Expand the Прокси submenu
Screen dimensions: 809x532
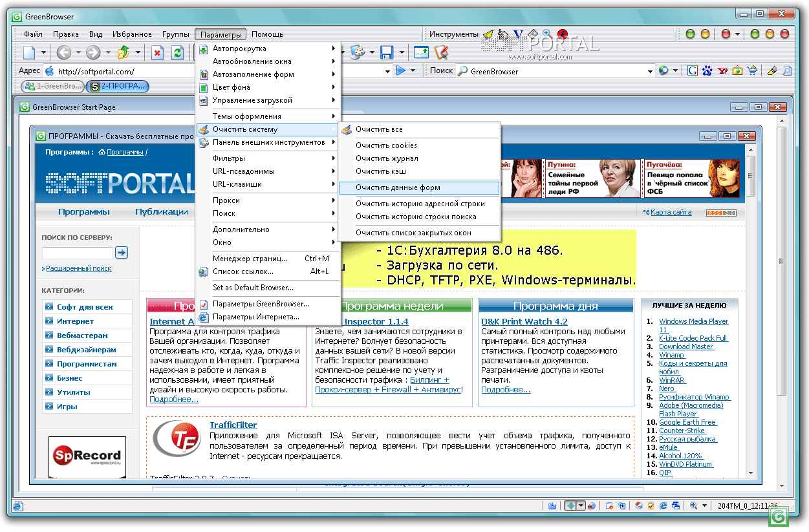[268, 200]
